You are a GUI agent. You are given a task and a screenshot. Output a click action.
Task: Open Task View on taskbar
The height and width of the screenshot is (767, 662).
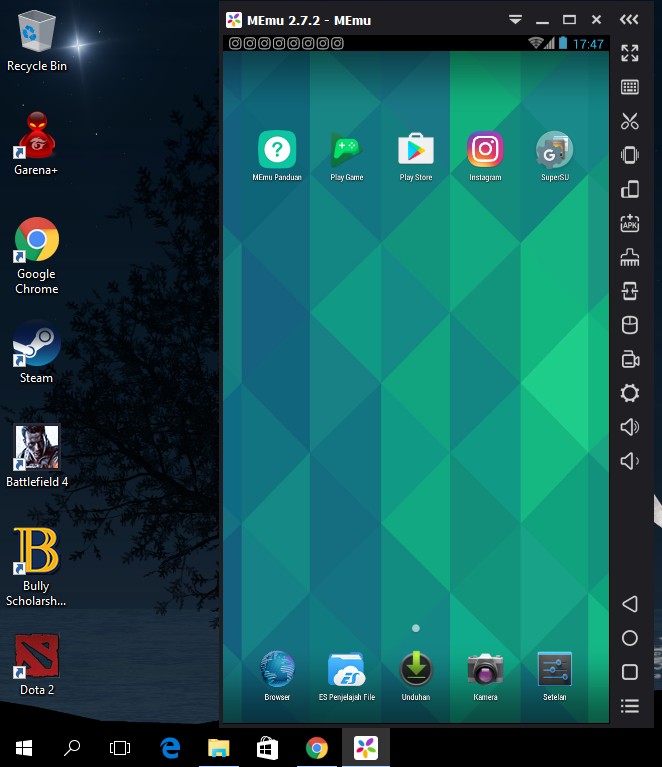click(120, 748)
